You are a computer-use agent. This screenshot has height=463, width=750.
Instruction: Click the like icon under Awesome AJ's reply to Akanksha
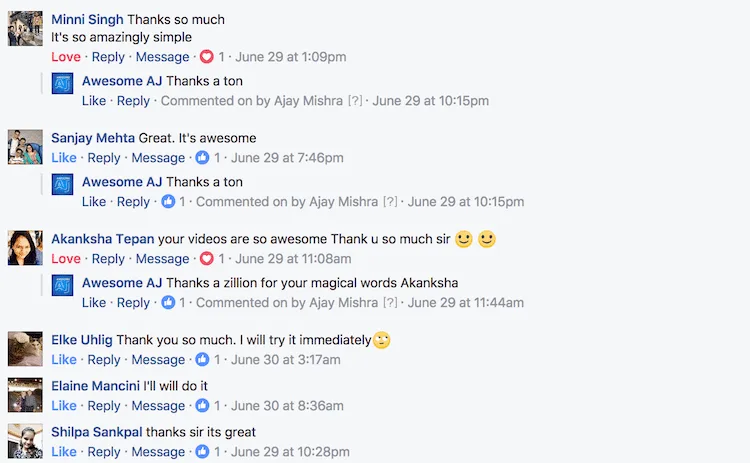pyautogui.click(x=168, y=303)
